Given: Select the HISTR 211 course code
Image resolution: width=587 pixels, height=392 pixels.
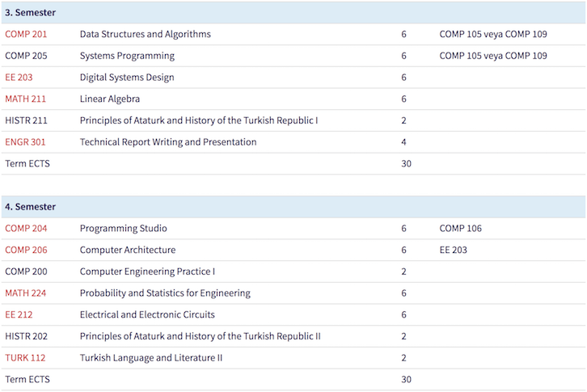Looking at the screenshot, I should coord(27,120).
